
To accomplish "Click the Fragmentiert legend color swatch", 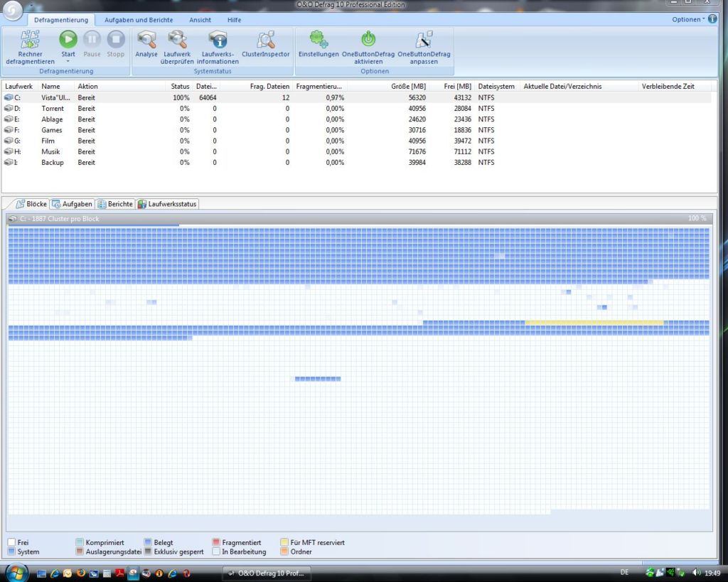I will tap(216, 542).
